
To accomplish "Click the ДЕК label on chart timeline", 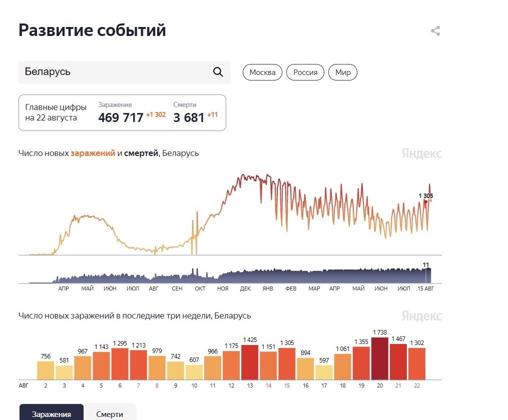I will (245, 289).
